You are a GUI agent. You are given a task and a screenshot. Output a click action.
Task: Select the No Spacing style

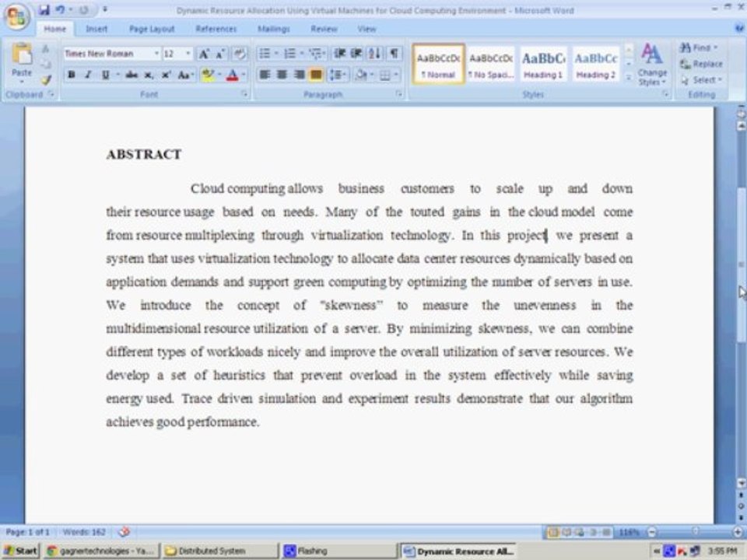(x=491, y=65)
